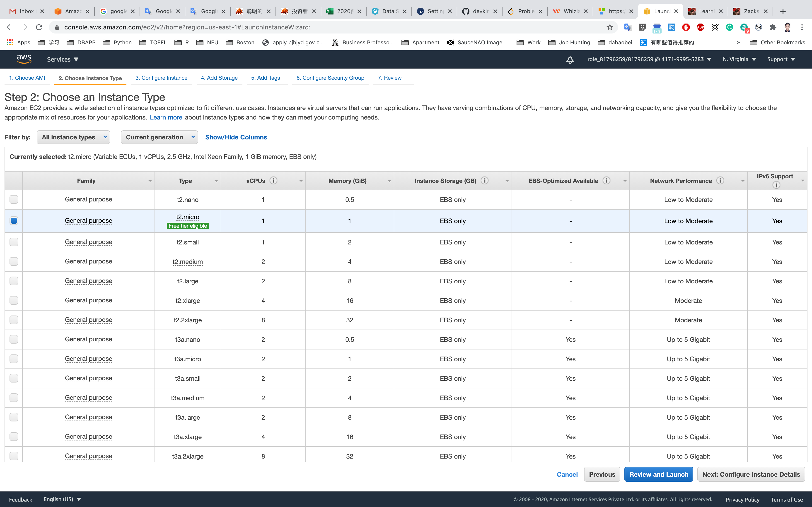812x507 pixels.
Task: Click the vCPUs column info icon
Action: tap(273, 181)
